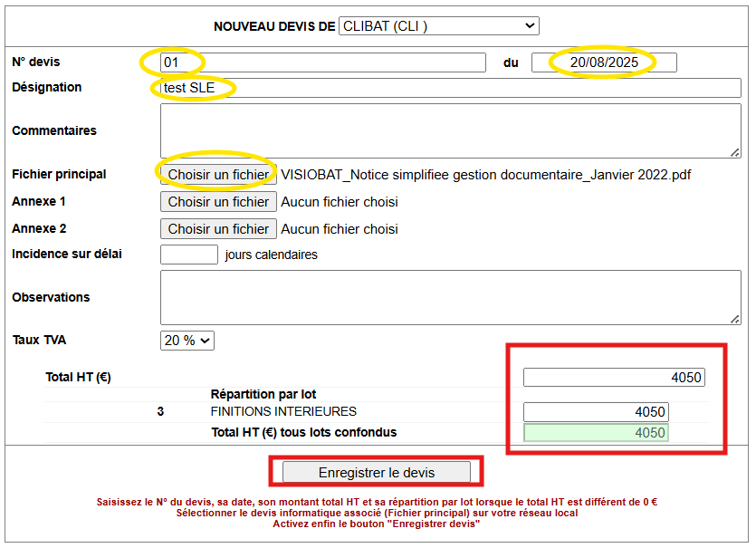
Task: Open the CLIBAT (CLI) company dropdown
Action: [x=439, y=26]
